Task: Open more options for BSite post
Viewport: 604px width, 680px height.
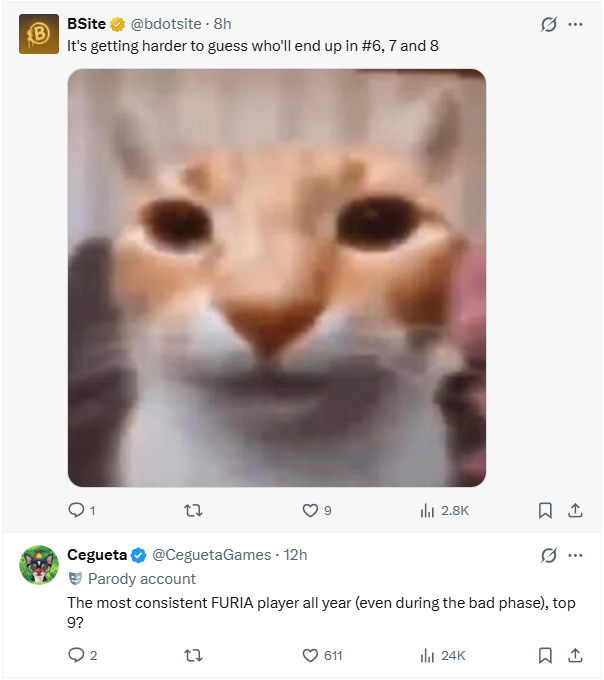Action: (x=575, y=25)
